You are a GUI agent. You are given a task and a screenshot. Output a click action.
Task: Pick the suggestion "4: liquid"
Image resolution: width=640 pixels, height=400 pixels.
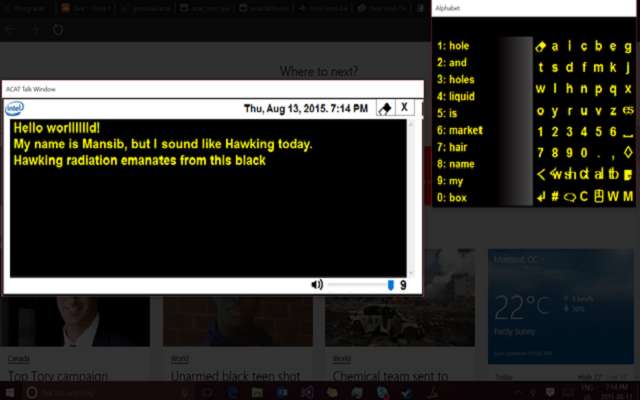(457, 96)
